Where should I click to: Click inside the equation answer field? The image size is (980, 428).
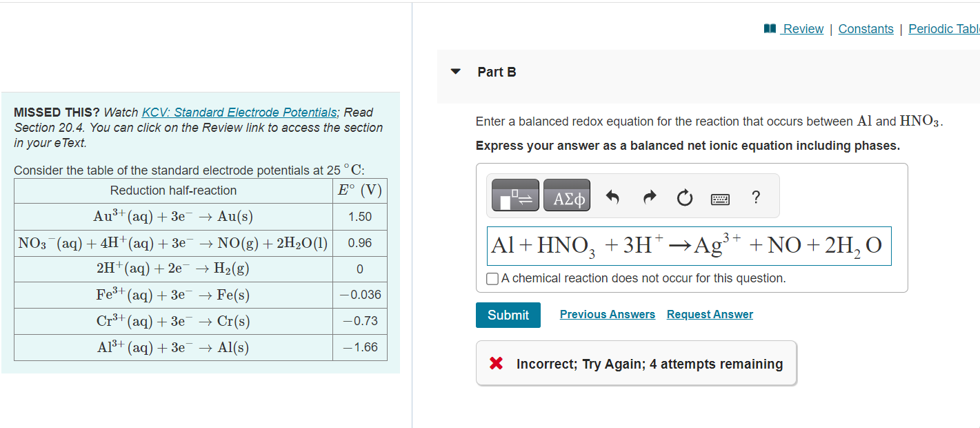tap(690, 246)
